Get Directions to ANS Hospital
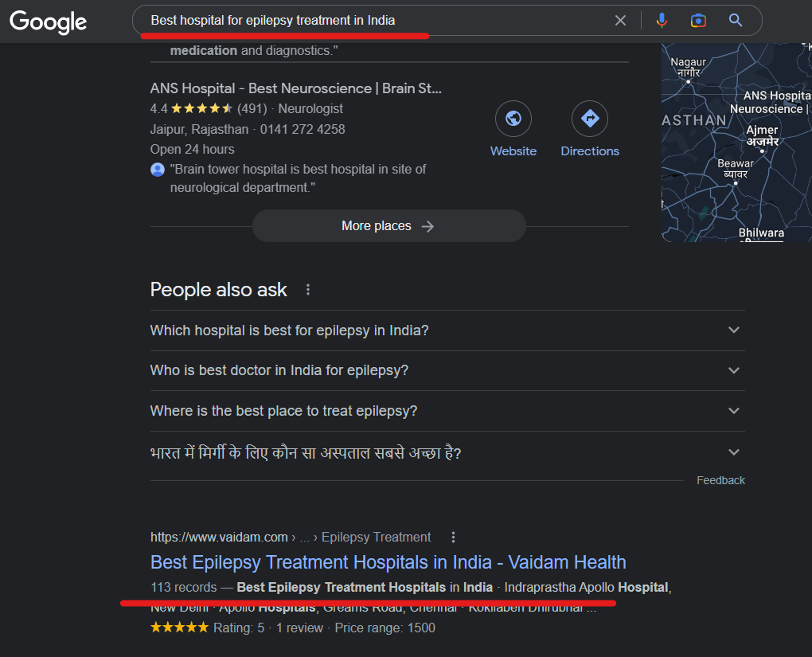Viewport: 812px width, 657px height. (590, 119)
